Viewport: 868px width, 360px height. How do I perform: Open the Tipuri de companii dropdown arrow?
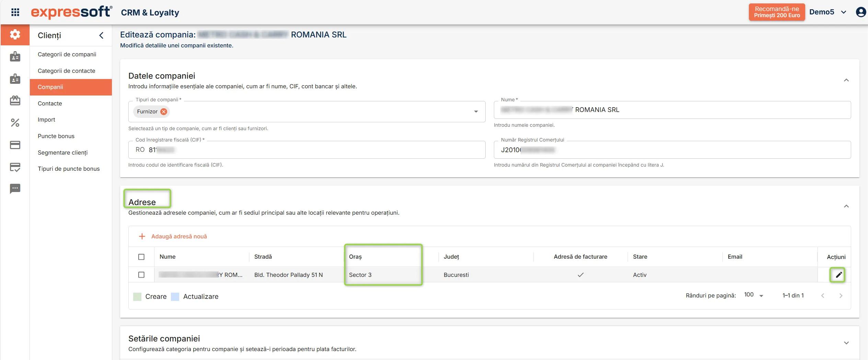click(x=476, y=112)
